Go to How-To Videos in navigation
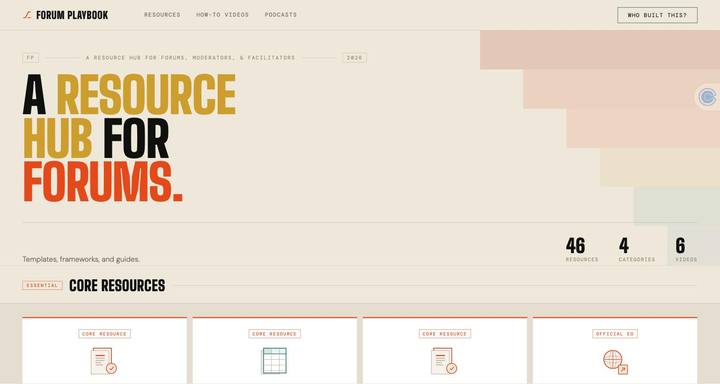 (222, 15)
